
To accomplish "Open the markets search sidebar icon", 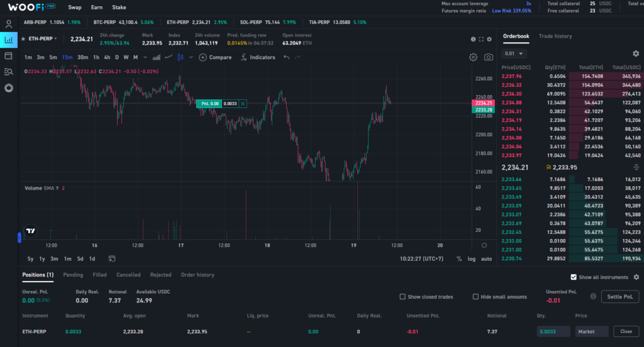I will pyautogui.click(x=9, y=72).
